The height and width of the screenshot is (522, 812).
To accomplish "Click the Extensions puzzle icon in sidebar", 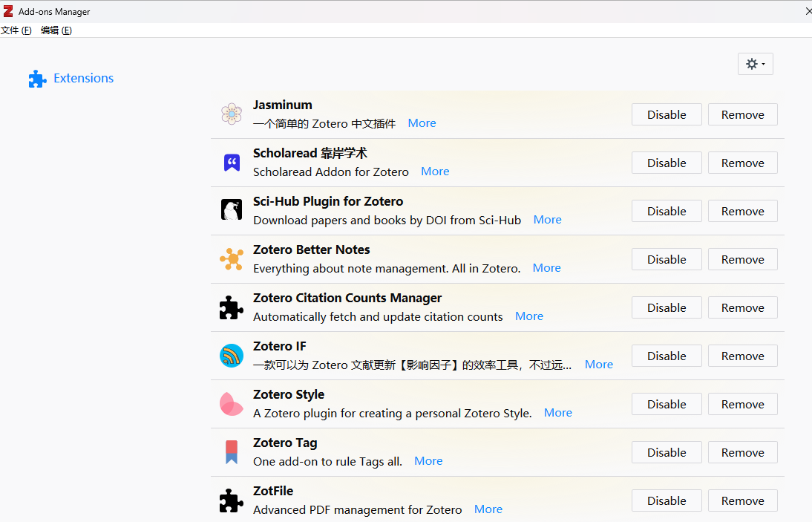I will pos(37,79).
